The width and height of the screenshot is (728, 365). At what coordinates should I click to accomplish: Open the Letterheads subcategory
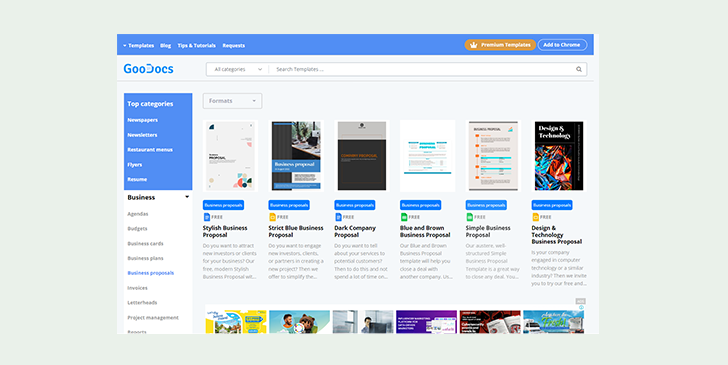[x=142, y=303]
